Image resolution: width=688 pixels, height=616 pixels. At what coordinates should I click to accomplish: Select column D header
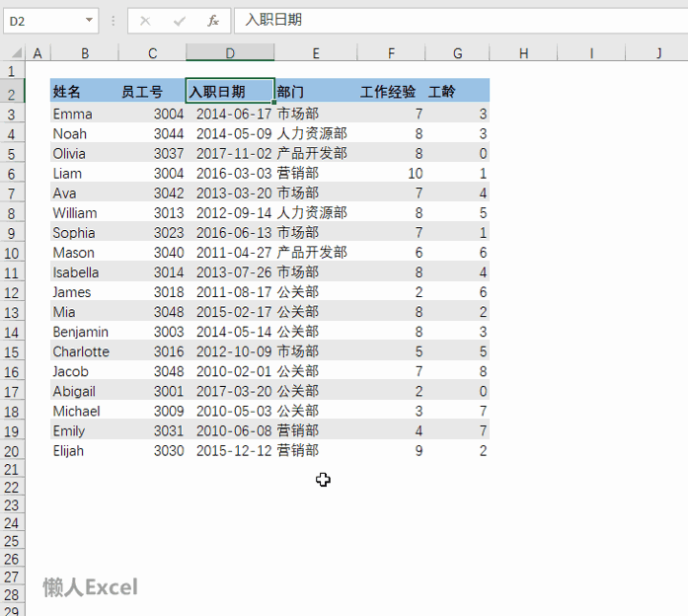[230, 53]
